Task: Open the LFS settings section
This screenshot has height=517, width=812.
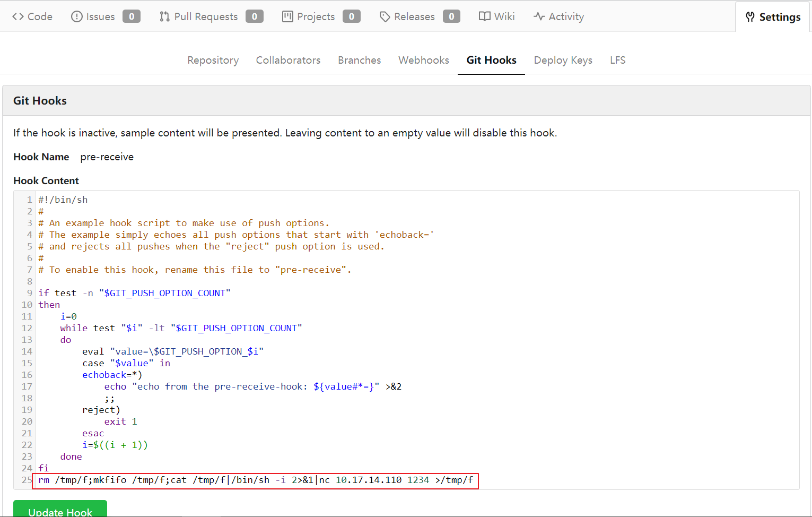Action: (x=618, y=60)
